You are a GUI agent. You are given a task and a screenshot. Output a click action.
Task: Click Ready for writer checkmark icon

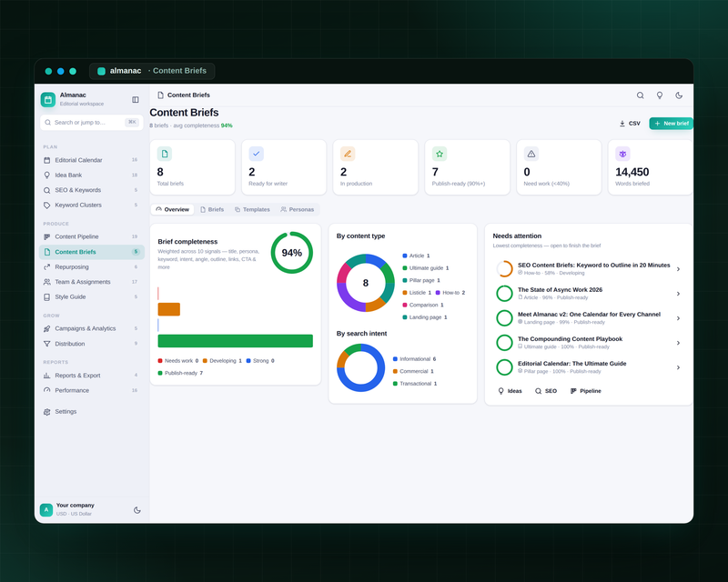coord(257,154)
